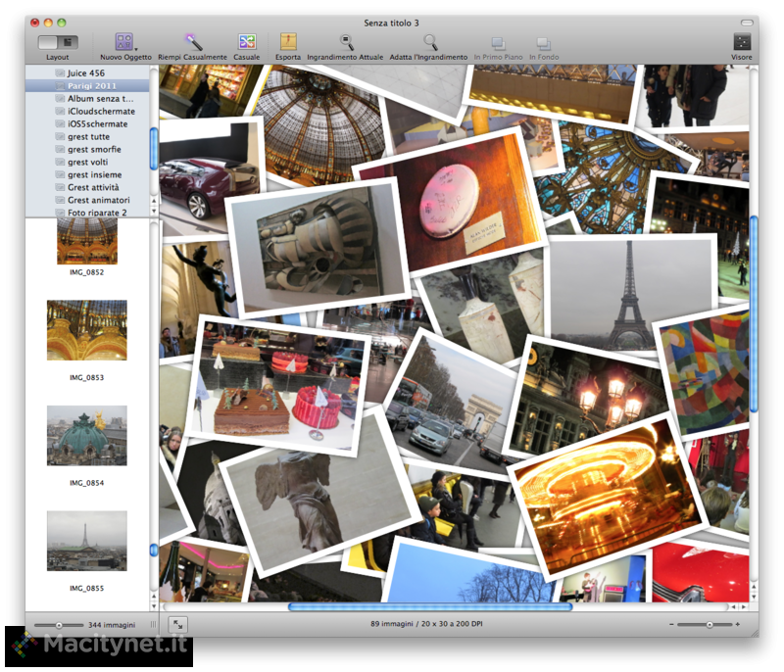Shuffle photos with the Casuale icon

click(247, 42)
